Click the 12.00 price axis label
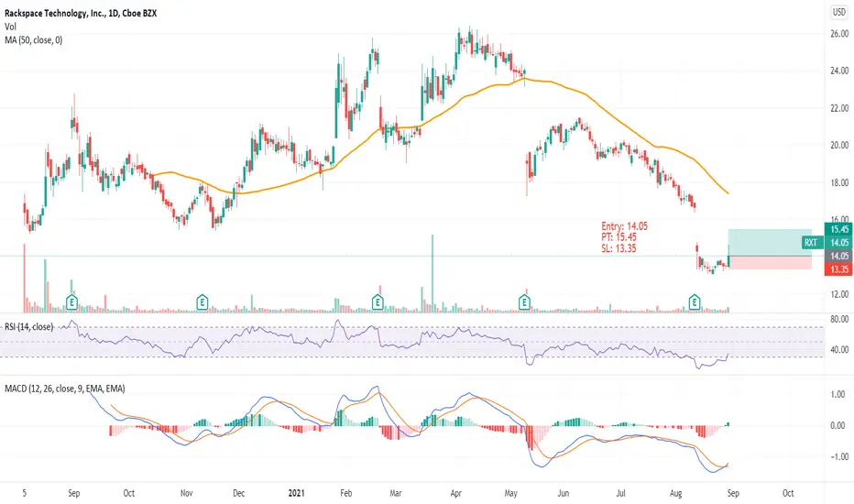Screen dimensions: 854x504 point(839,294)
